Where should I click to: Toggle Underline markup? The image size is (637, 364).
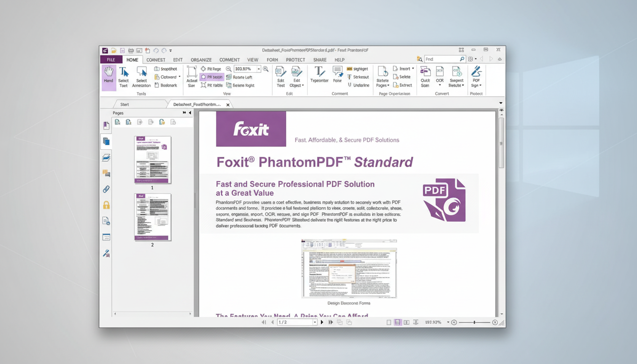click(x=358, y=85)
